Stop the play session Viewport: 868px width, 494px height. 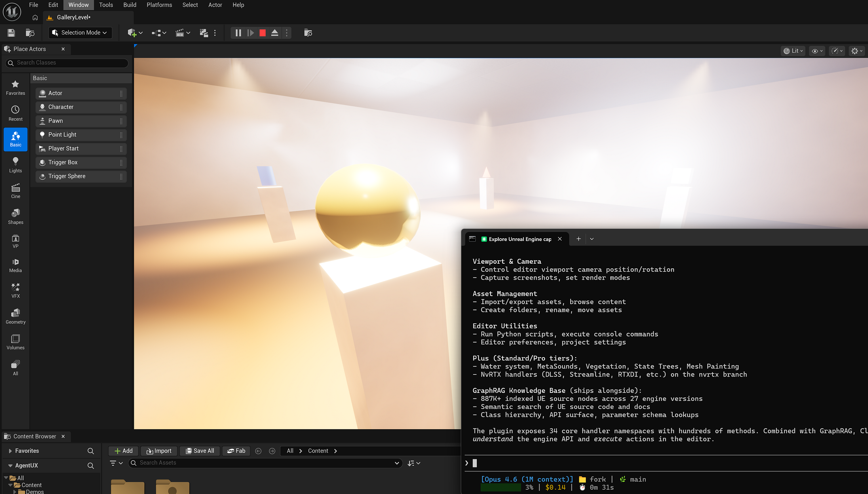pyautogui.click(x=262, y=33)
